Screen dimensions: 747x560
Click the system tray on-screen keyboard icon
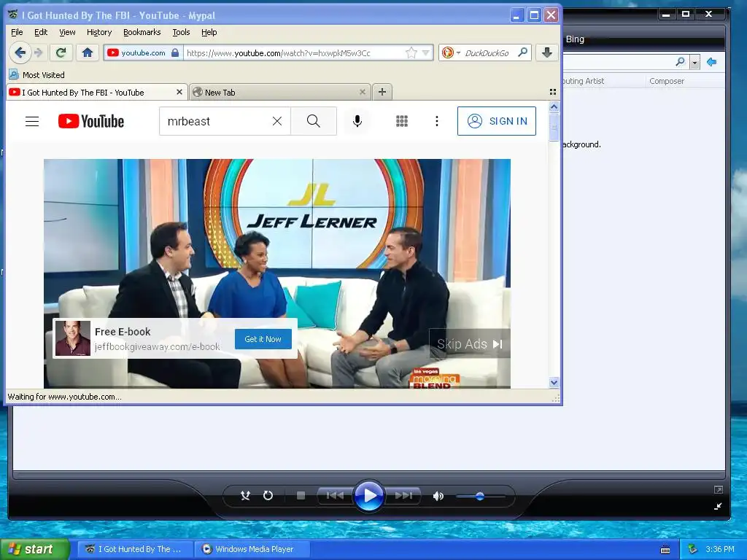pos(665,550)
